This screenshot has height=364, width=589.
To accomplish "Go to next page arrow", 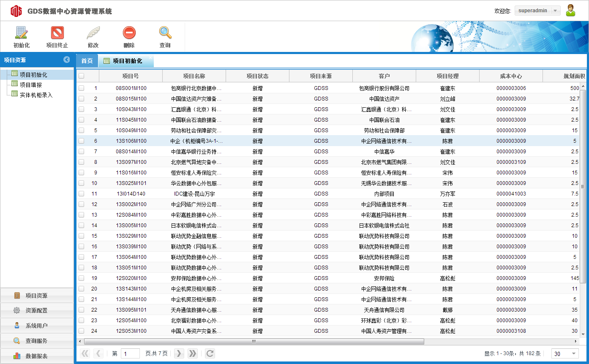I will [x=179, y=353].
